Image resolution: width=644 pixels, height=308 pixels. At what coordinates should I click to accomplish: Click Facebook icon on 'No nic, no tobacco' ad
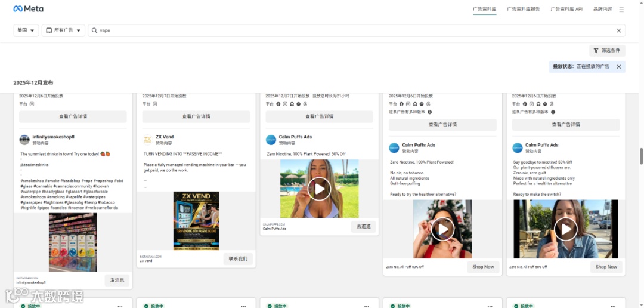[401, 104]
